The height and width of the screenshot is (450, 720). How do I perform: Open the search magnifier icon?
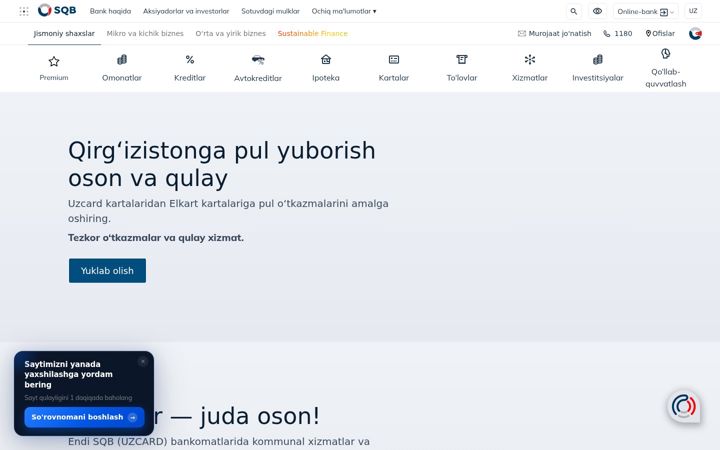click(574, 11)
